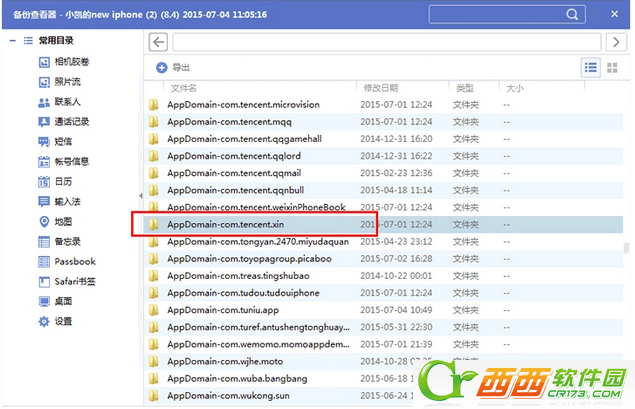Collapse the 常用目录 tree node

point(13,40)
